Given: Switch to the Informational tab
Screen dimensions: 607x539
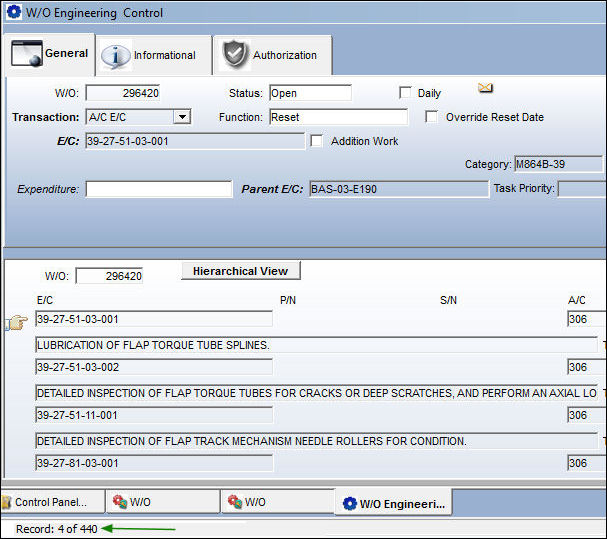Looking at the screenshot, I should [x=154, y=55].
